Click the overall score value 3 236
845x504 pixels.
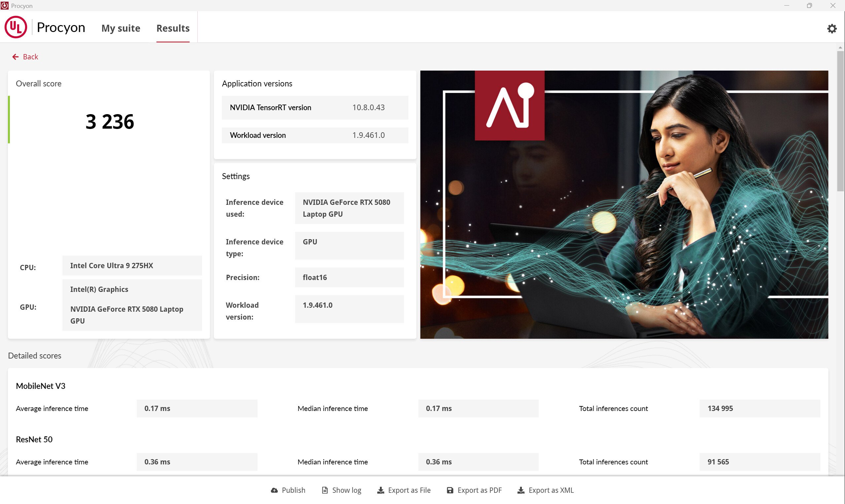tap(109, 122)
